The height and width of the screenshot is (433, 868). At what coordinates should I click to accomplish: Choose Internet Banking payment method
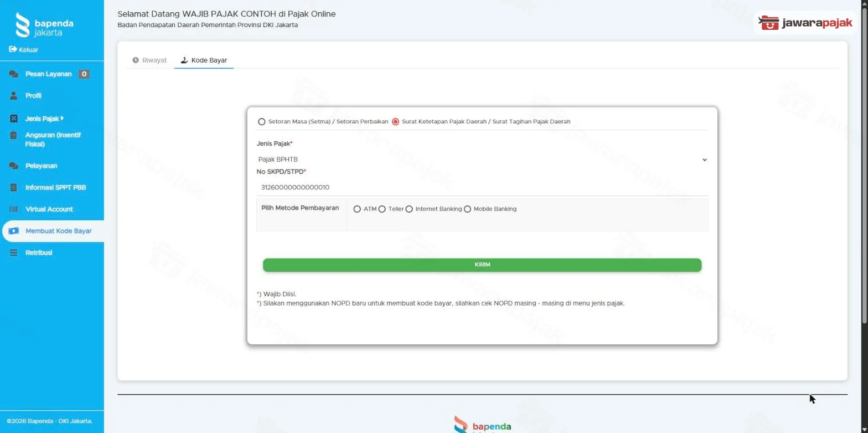(x=409, y=209)
